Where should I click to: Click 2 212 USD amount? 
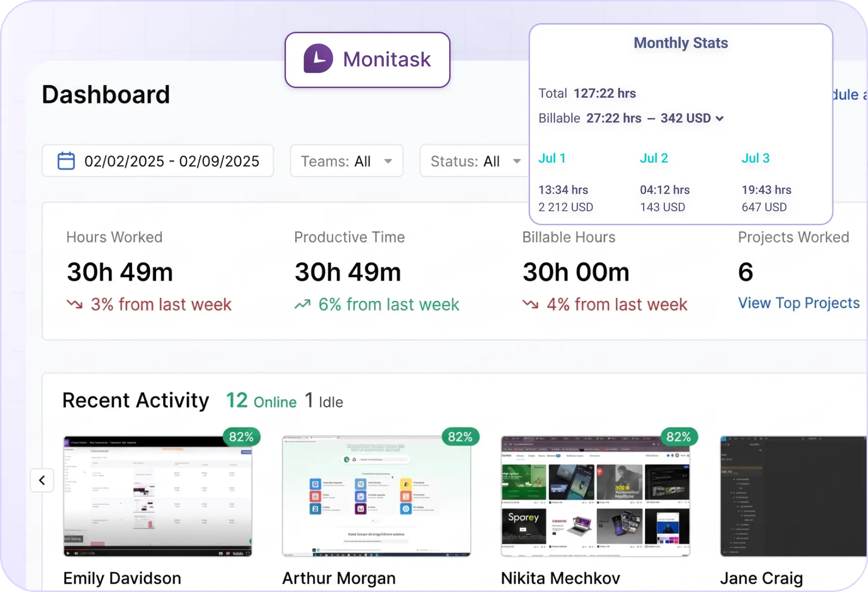(566, 207)
